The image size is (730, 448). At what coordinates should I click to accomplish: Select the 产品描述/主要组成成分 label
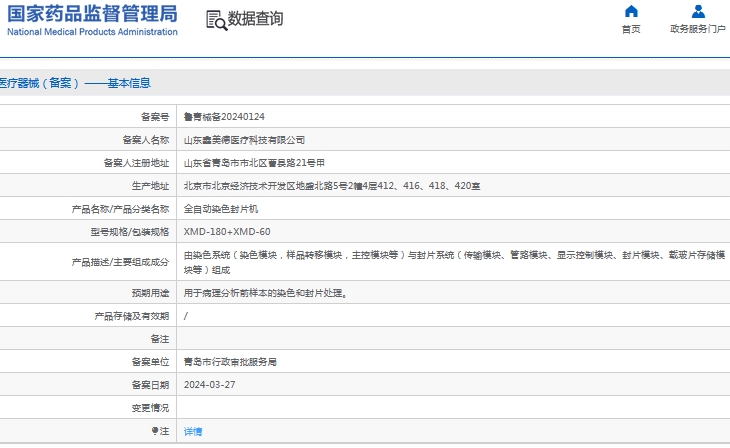click(120, 262)
